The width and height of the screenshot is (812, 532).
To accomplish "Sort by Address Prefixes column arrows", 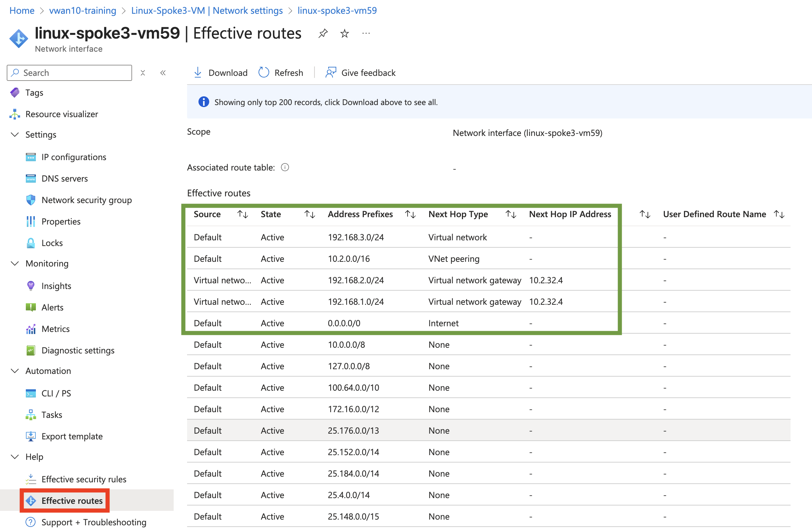I will tap(410, 214).
